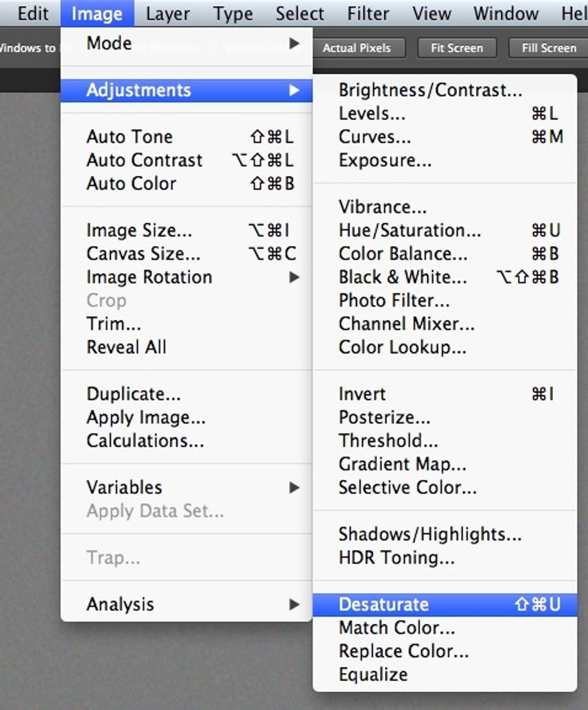588x710 pixels.
Task: Select the Equalize adjustment
Action: (373, 674)
